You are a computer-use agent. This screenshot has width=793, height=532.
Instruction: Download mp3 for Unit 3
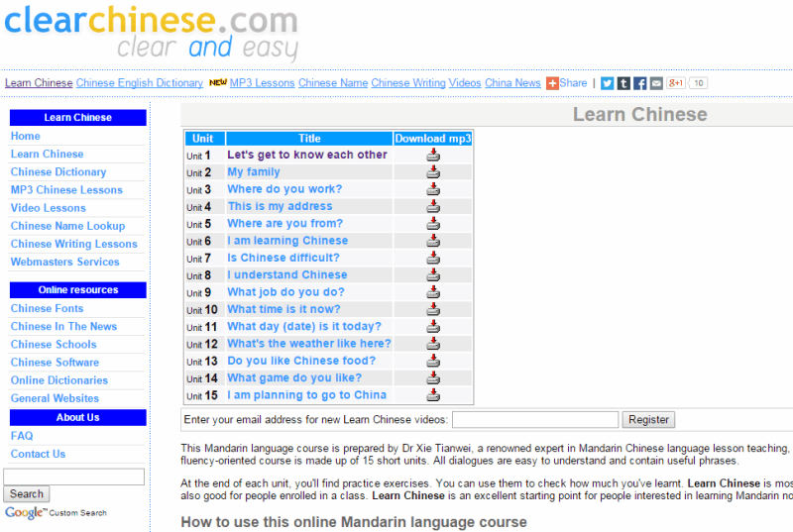point(433,189)
